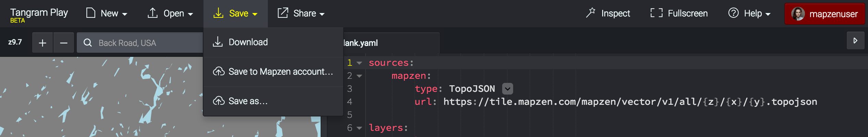Viewport: 868px width, 137px height.
Task: Collapse the layers block on line 6
Action: (x=359, y=128)
